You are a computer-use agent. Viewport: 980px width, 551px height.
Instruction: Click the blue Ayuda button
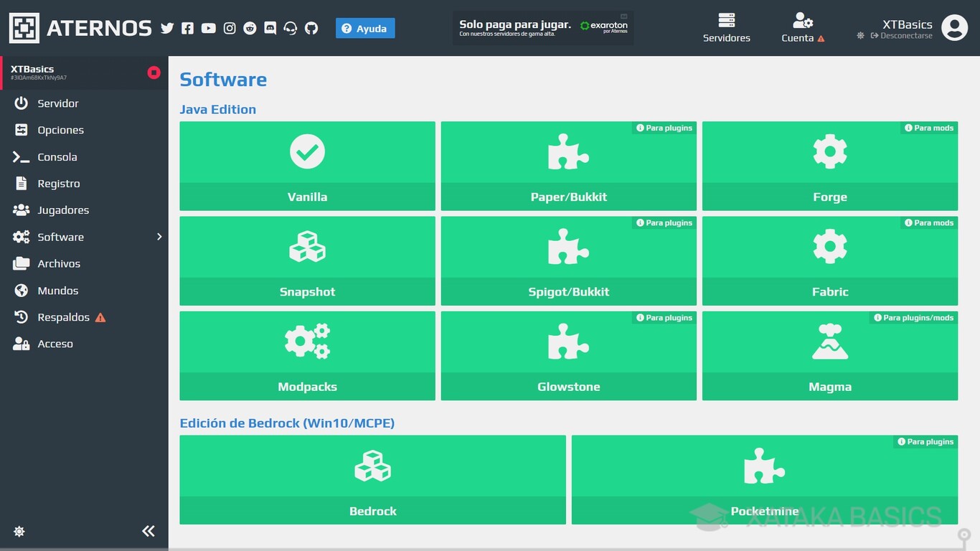364,29
